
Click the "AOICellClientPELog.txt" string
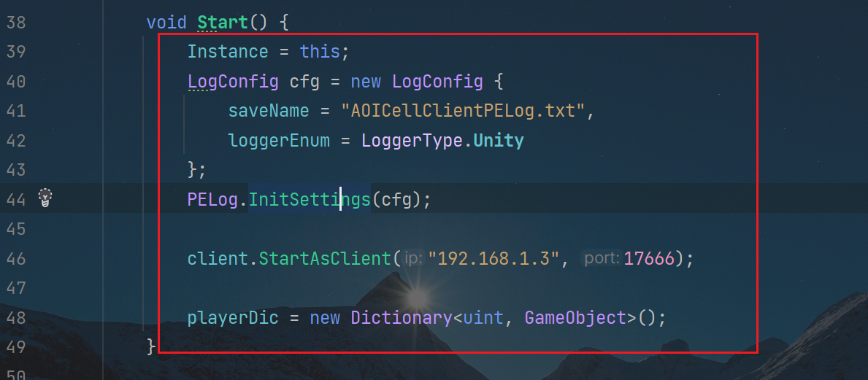click(x=462, y=111)
